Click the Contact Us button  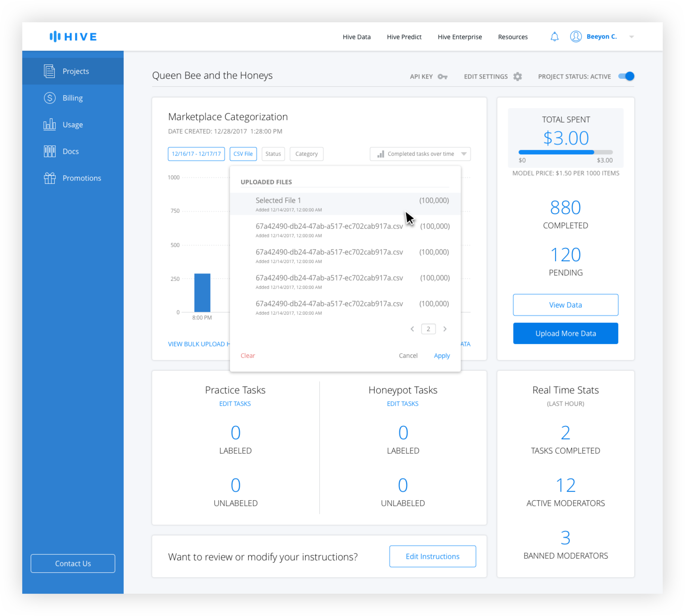[73, 564]
